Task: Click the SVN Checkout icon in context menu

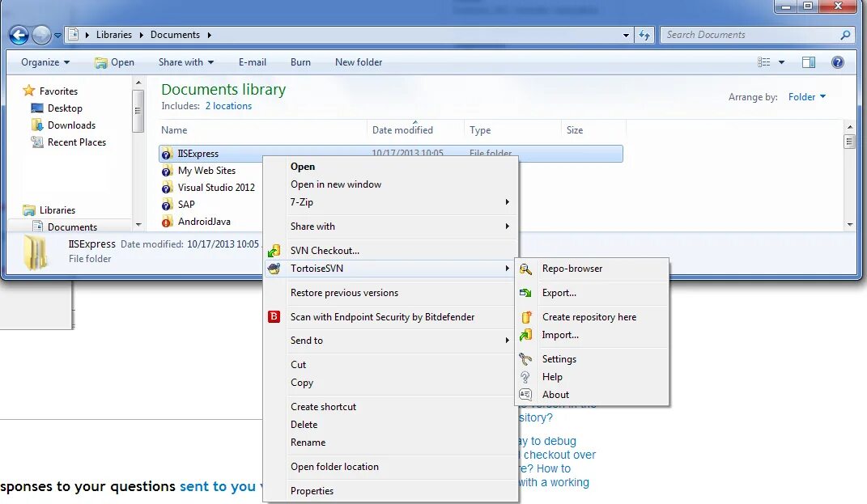Action: pos(274,251)
